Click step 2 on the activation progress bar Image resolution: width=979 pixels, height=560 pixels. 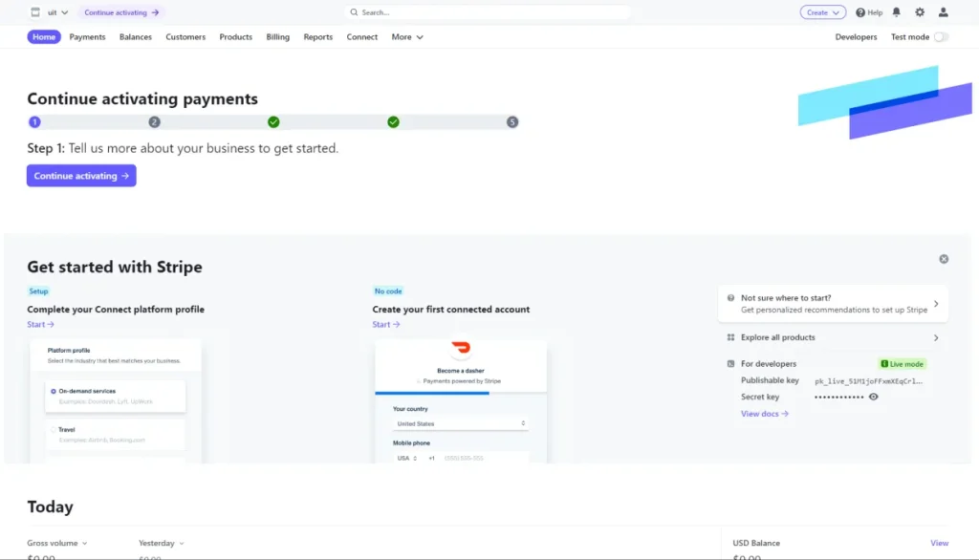154,122
